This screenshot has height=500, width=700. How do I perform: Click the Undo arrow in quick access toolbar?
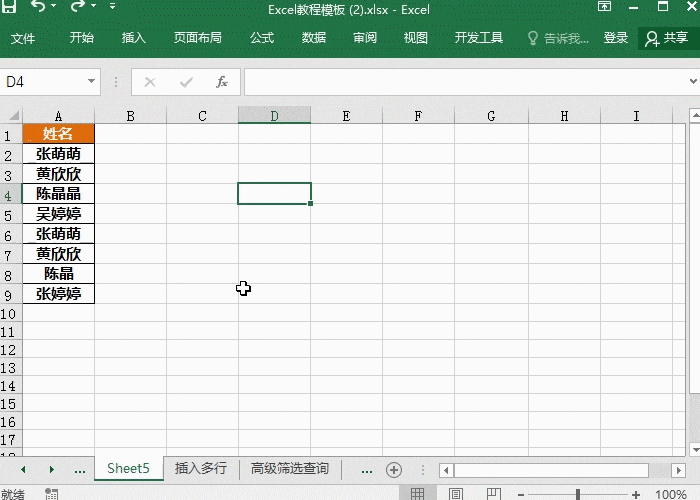pyautogui.click(x=37, y=8)
